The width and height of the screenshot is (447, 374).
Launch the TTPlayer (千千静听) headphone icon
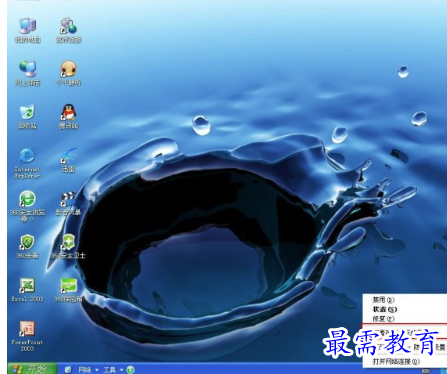(x=69, y=73)
